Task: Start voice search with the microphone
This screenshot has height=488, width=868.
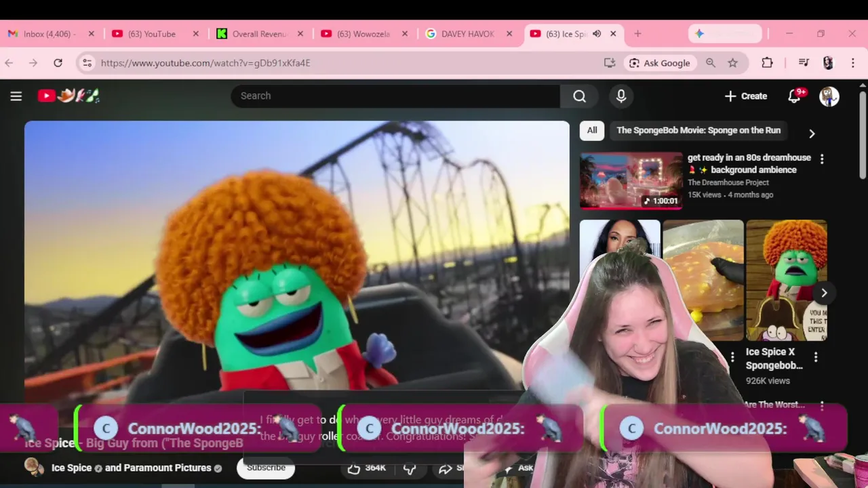Action: 620,96
